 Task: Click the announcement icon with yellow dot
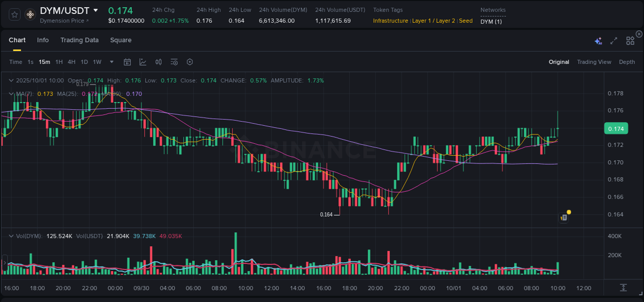(x=564, y=216)
